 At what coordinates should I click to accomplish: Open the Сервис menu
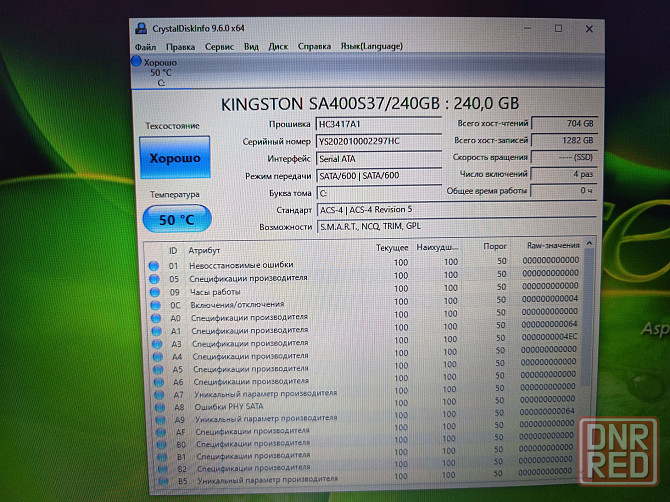click(219, 47)
